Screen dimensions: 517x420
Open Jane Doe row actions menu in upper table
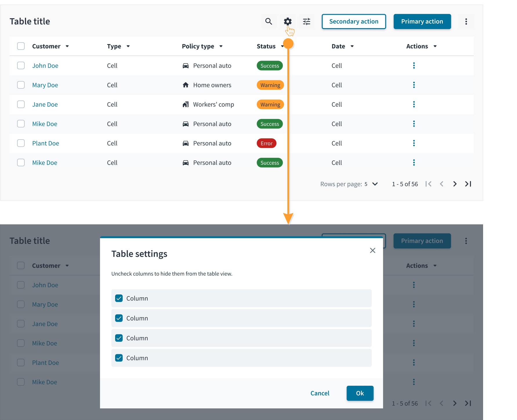click(x=414, y=104)
